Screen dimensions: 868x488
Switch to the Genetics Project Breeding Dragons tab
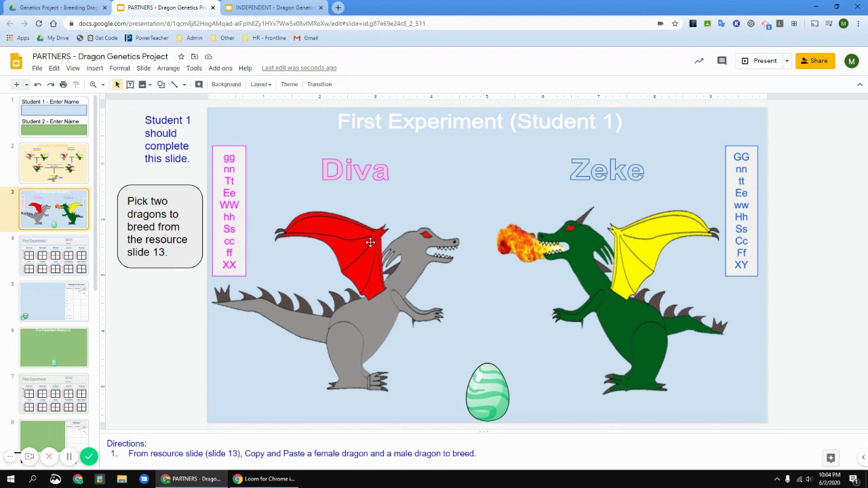[x=58, y=7]
